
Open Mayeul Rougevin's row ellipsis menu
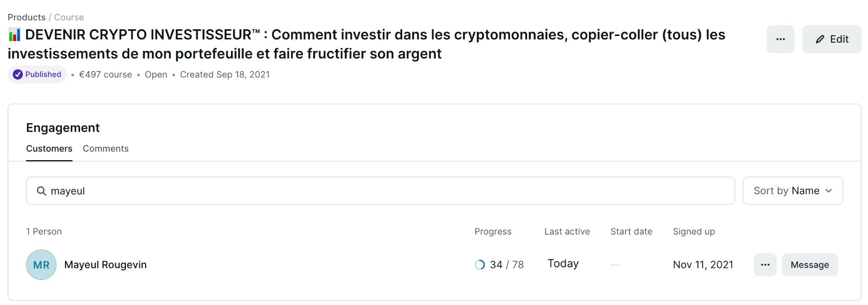(x=765, y=265)
